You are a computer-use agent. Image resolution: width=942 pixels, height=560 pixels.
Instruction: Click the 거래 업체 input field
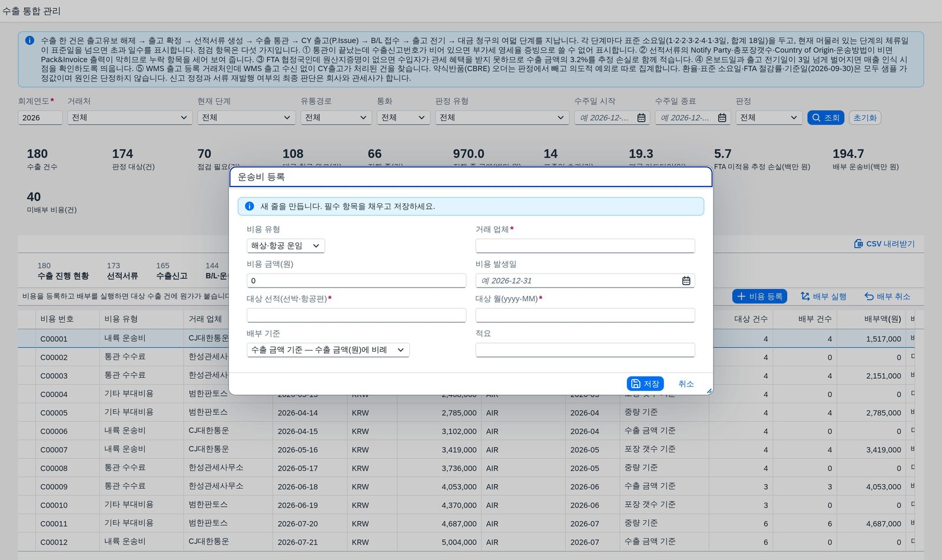point(585,246)
